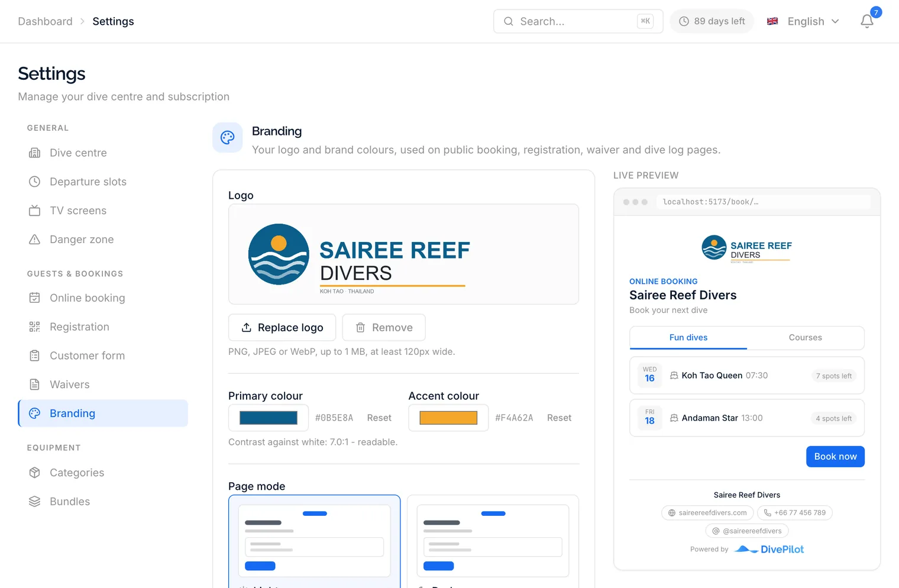Click the Sairee Reef Divers logo preview
899x588 pixels.
(403, 254)
